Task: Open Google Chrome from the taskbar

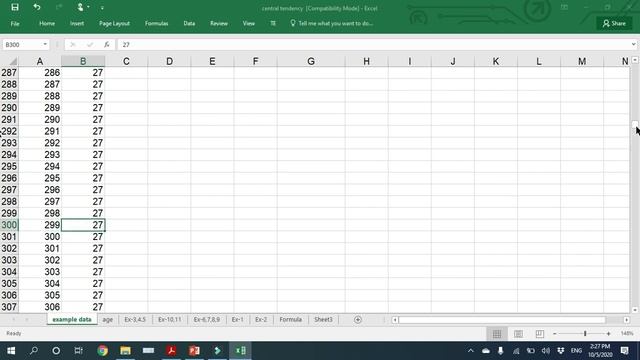Action: 102,351
